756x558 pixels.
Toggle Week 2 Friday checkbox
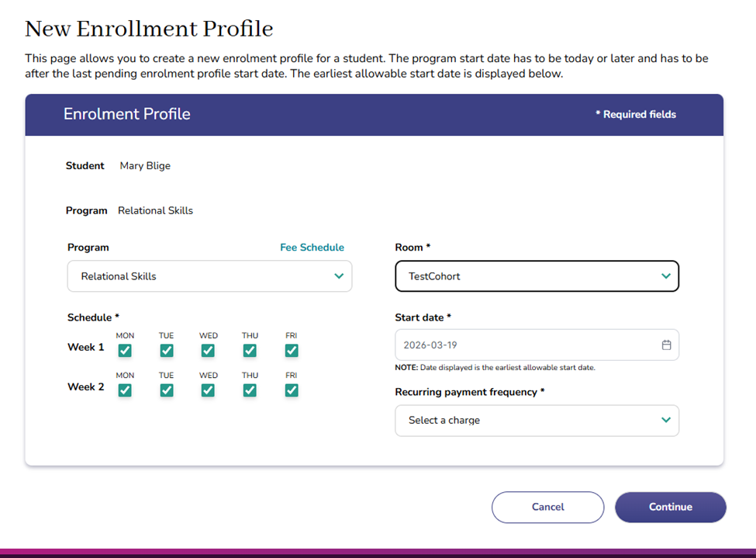coord(292,390)
